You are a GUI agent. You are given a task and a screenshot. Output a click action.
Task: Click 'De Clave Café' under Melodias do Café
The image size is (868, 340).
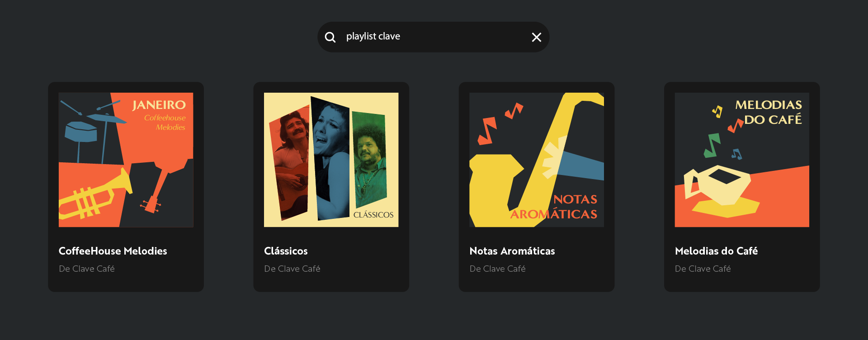click(703, 269)
